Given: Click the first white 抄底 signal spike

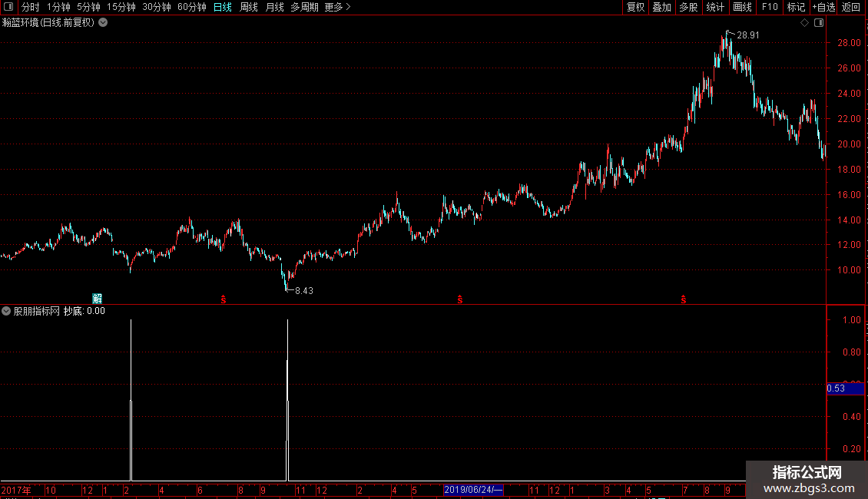Looking at the screenshot, I should pos(131,400).
